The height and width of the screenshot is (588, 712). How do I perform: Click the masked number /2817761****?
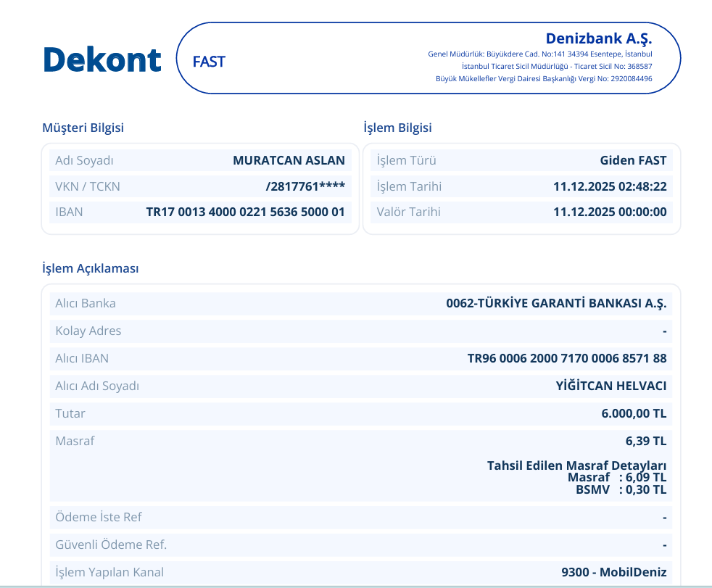(305, 186)
